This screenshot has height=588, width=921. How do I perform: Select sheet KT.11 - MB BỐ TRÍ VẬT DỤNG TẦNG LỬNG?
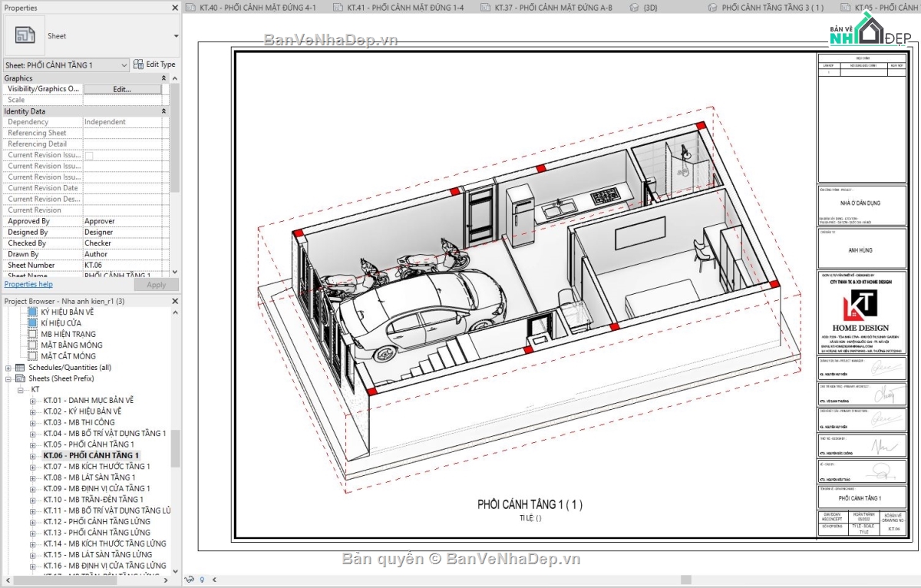tap(107, 510)
